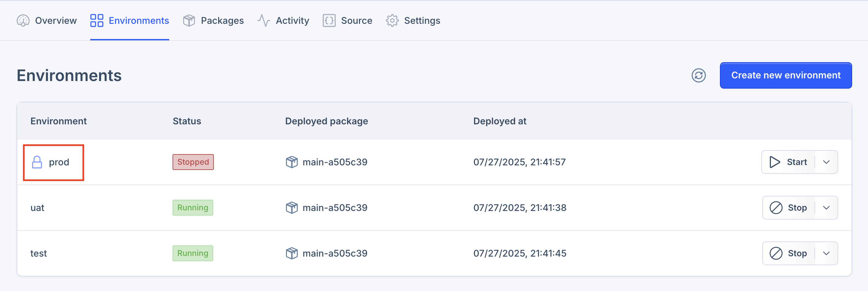Click the Overview dashboard icon
This screenshot has width=868, height=291.
pyautogui.click(x=23, y=21)
